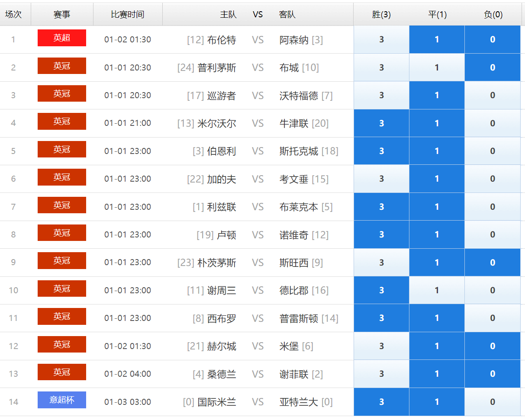This screenshot has height=420, width=525.
Task: Deselect win (3) for 利兹联 vs 布莱克本
Action: 381,207
